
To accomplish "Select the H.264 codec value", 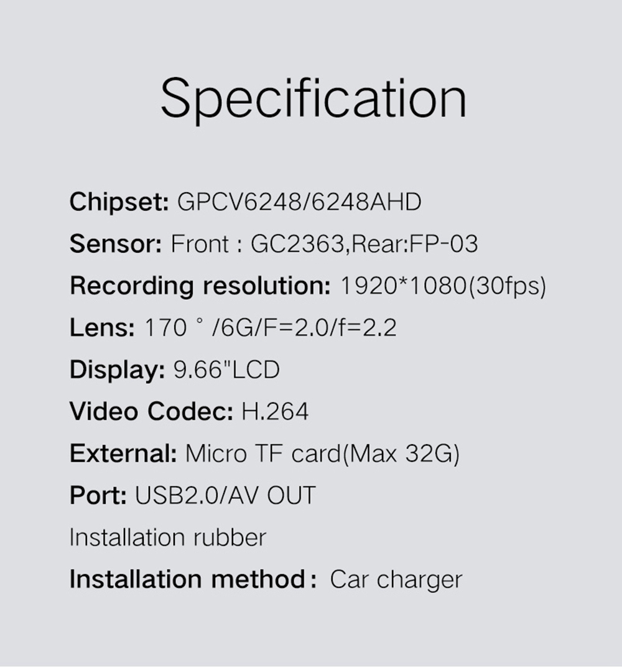I will tap(274, 412).
